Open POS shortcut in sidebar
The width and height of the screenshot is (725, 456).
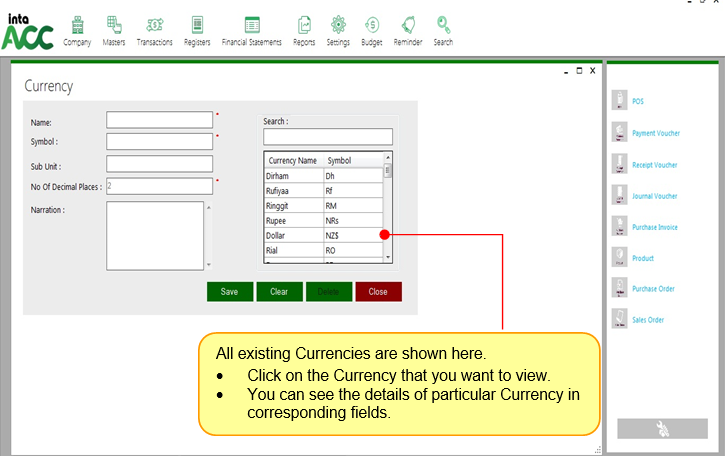tap(619, 101)
